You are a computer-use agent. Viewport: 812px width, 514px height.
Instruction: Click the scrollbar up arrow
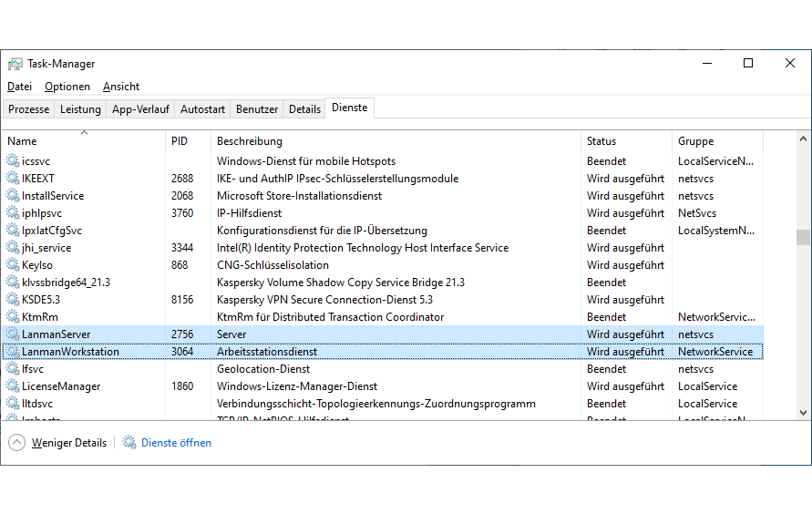[803, 139]
